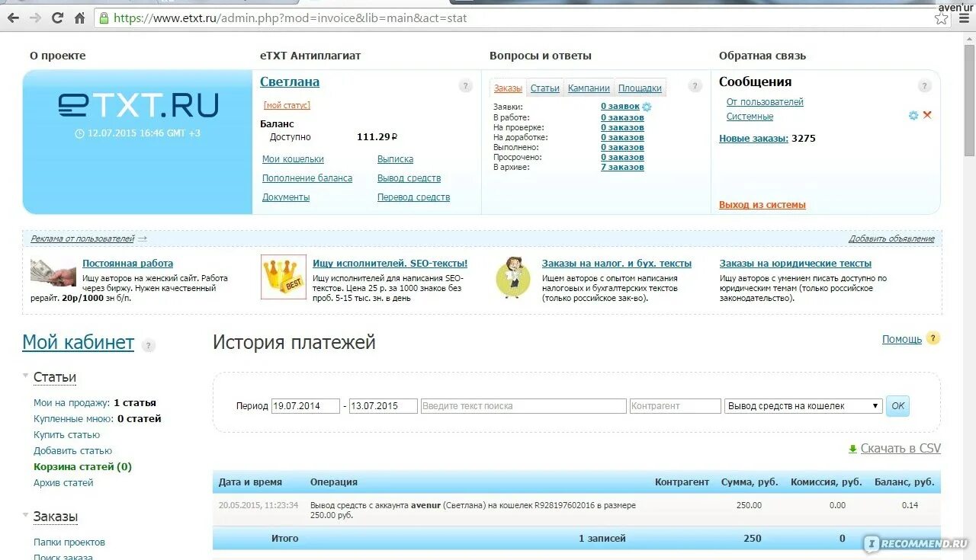
Task: Open Документы link
Action: 286,197
